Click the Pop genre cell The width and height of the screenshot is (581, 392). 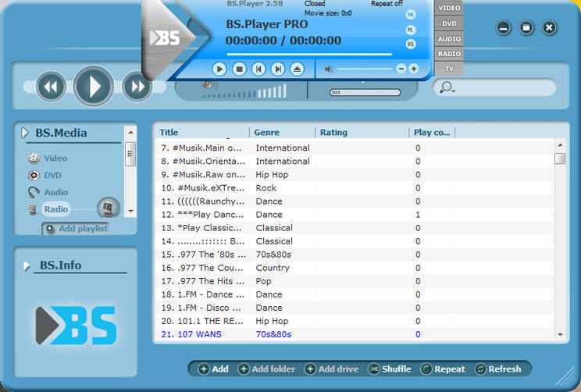pyautogui.click(x=263, y=281)
